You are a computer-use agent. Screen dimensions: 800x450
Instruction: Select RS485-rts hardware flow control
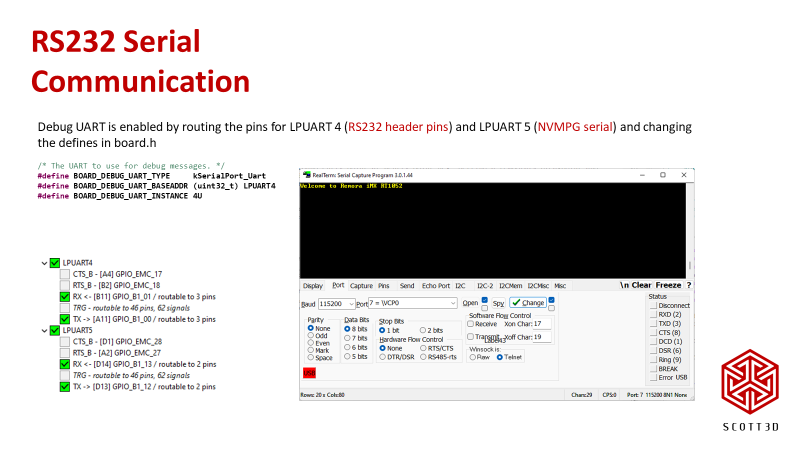coord(423,357)
